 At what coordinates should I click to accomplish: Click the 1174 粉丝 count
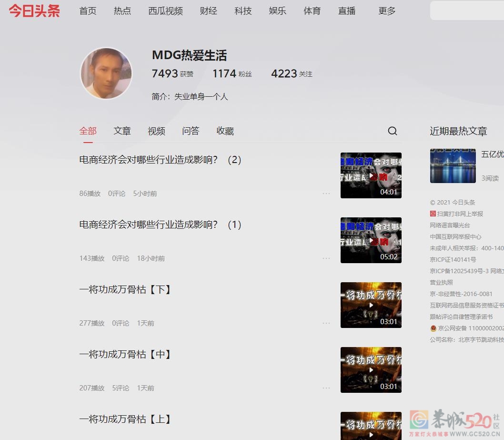point(232,74)
